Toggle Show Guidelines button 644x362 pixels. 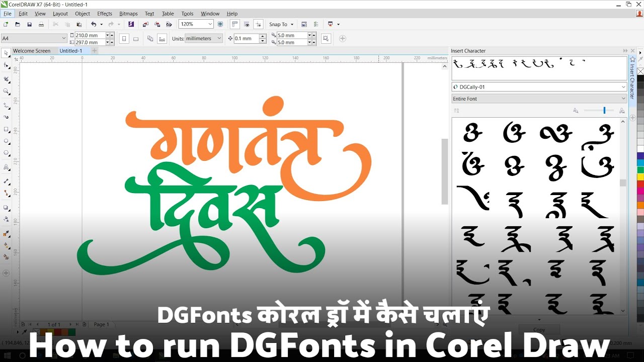[x=258, y=24]
